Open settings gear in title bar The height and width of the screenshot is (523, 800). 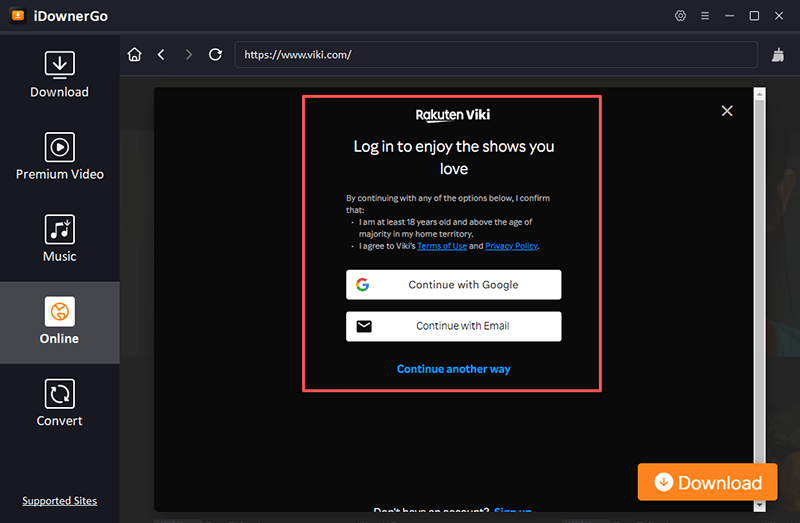pyautogui.click(x=680, y=16)
